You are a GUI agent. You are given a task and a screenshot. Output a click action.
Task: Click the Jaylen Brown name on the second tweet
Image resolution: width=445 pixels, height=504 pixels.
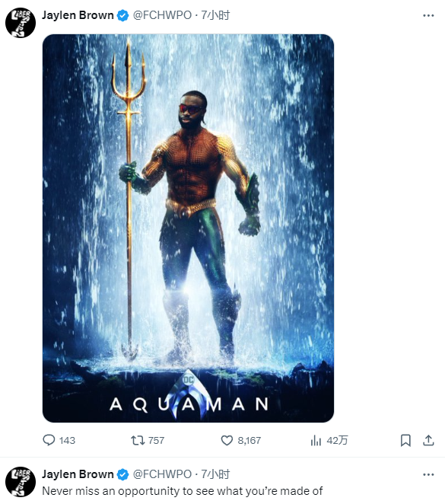[x=78, y=474]
